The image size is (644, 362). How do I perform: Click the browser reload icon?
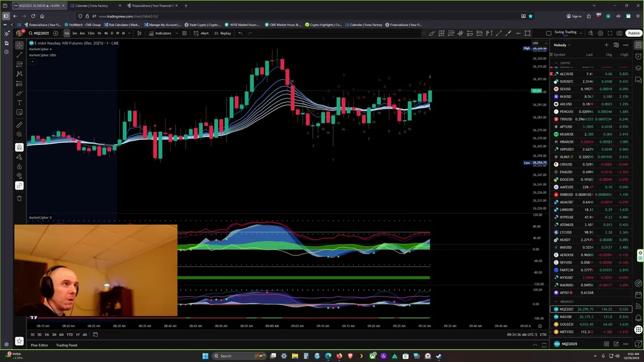[33, 16]
